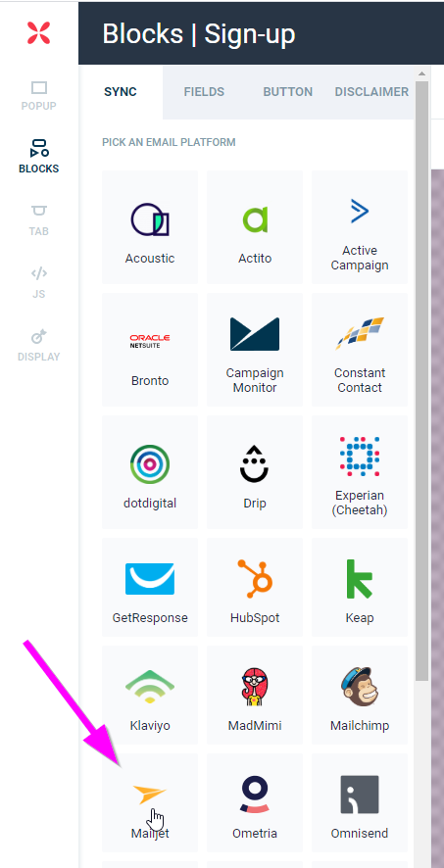Select the Mailjet email platform
Screen dimensions: 444x868
coord(150,802)
